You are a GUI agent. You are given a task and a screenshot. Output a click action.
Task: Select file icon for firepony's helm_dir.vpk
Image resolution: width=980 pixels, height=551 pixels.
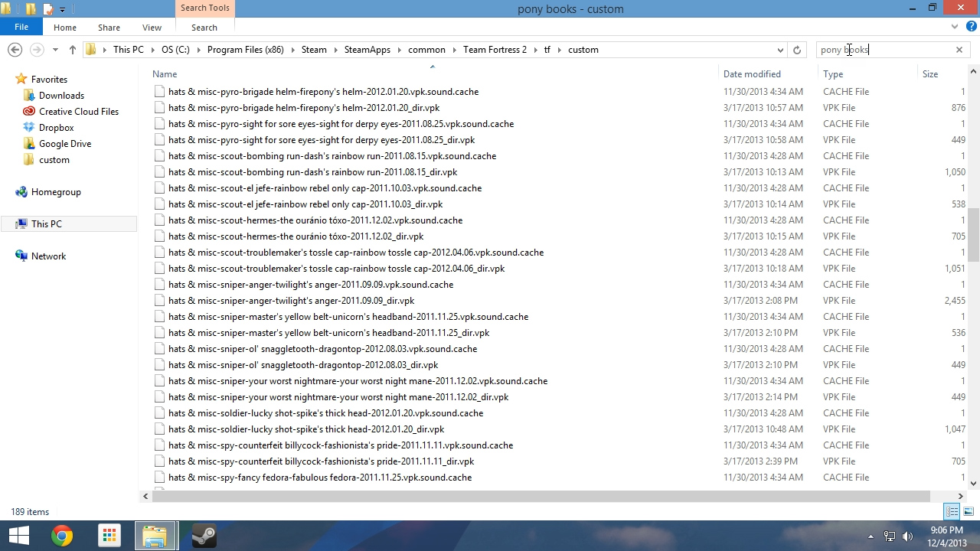pyautogui.click(x=159, y=108)
